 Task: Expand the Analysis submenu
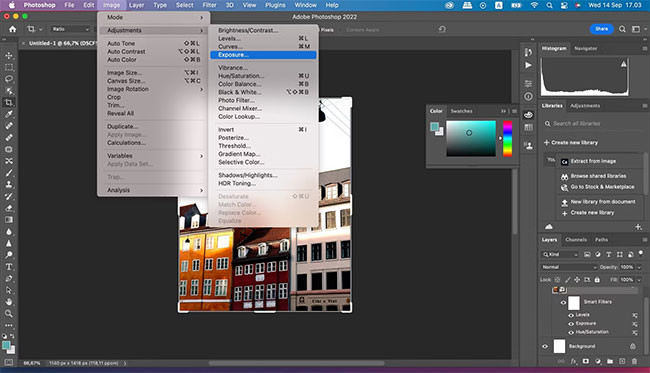coord(154,190)
